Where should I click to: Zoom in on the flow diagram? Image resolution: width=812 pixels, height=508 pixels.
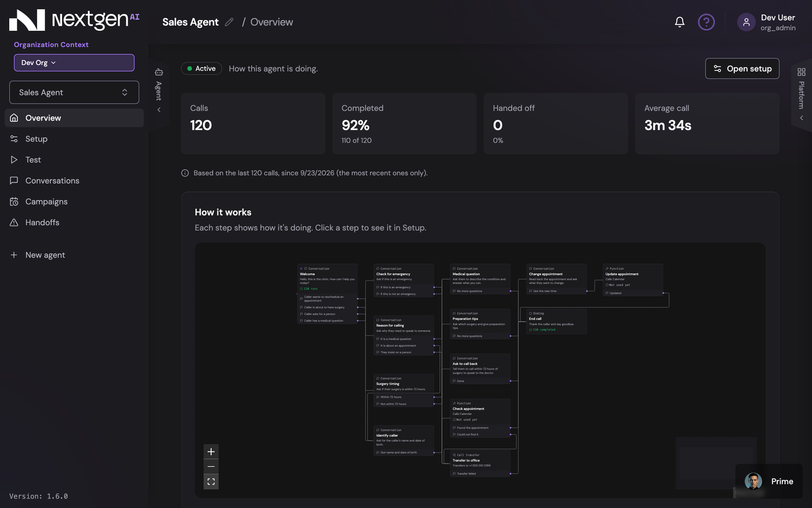(211, 452)
